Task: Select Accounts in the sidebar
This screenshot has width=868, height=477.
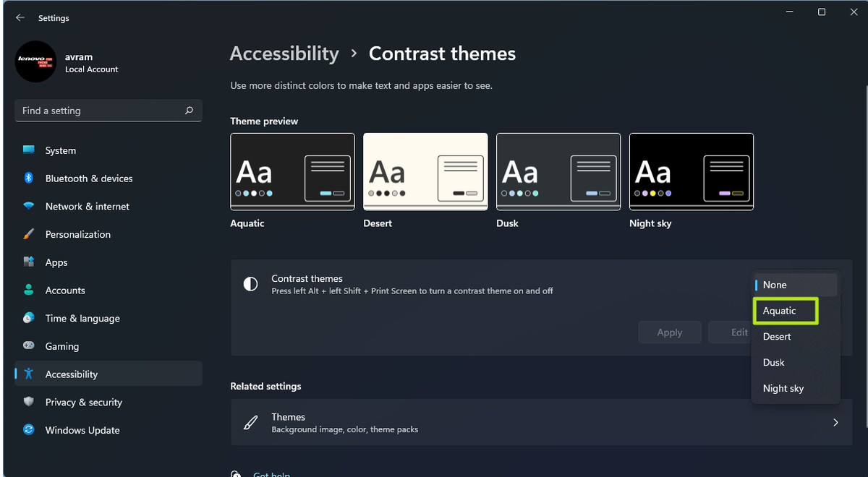Action: pyautogui.click(x=64, y=290)
